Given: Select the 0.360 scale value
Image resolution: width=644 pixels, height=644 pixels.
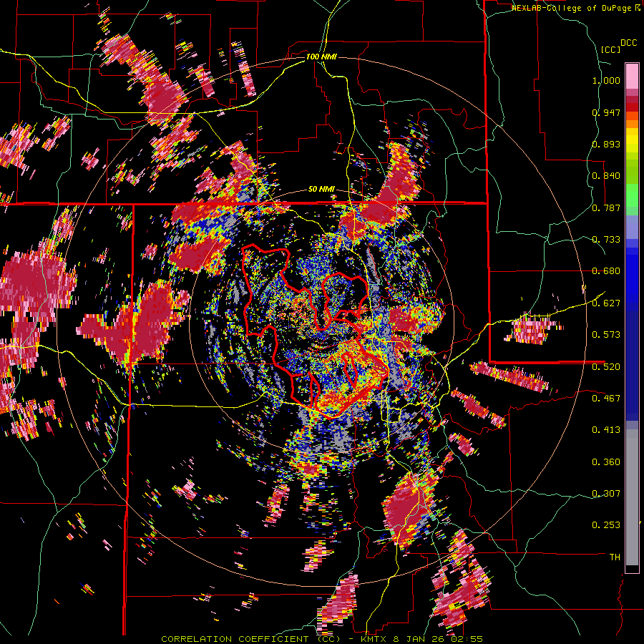Looking at the screenshot, I should pyautogui.click(x=606, y=462).
